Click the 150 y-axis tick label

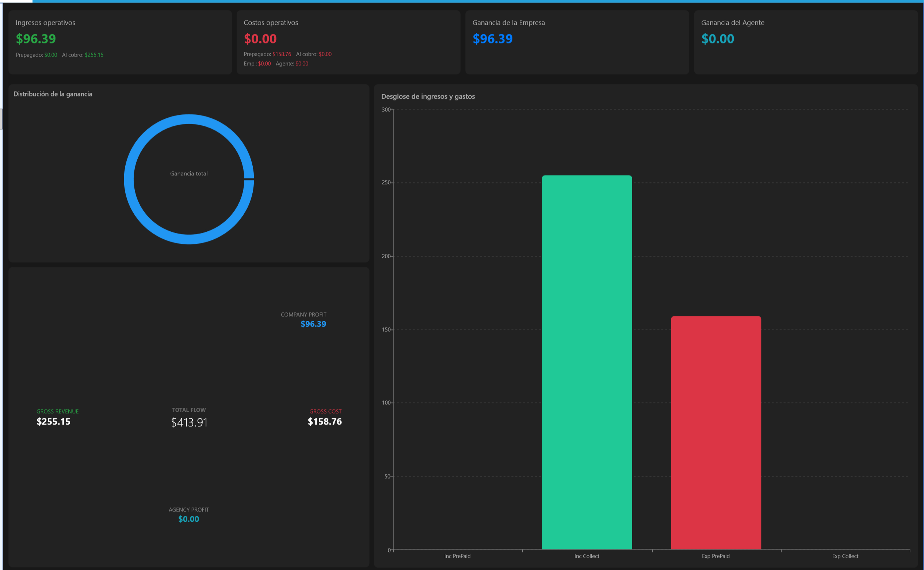click(386, 330)
